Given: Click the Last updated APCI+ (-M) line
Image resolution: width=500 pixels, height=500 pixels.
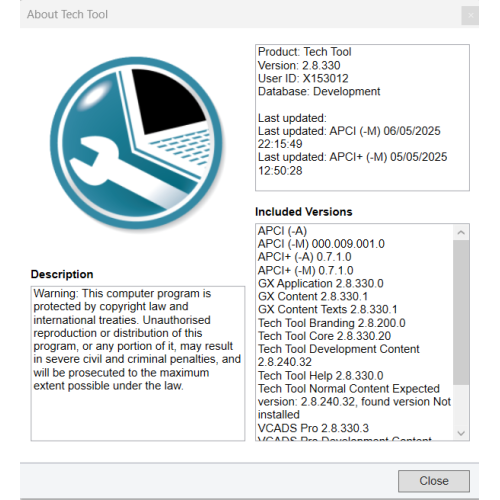Looking at the screenshot, I should pyautogui.click(x=352, y=164).
